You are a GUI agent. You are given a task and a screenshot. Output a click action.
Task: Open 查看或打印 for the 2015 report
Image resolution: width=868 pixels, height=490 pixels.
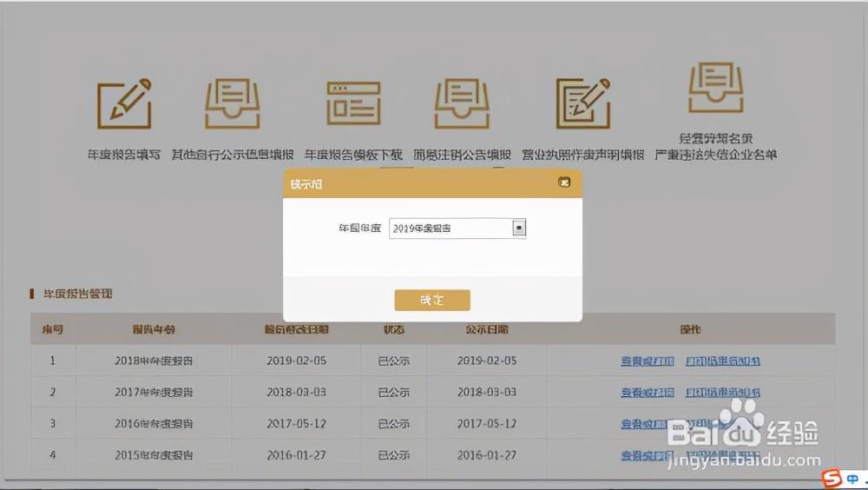point(648,456)
